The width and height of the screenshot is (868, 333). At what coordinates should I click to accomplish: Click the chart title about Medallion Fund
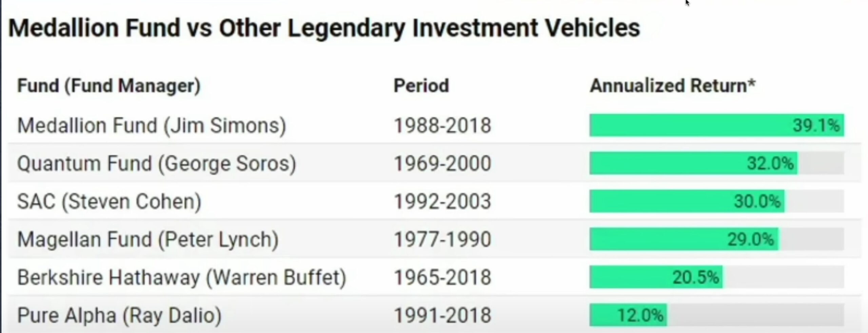(x=324, y=28)
